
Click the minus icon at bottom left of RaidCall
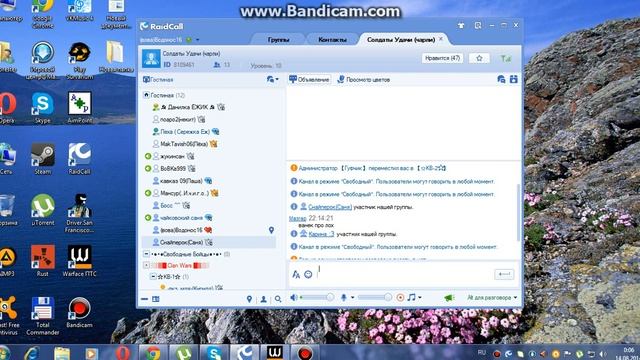pos(144,299)
